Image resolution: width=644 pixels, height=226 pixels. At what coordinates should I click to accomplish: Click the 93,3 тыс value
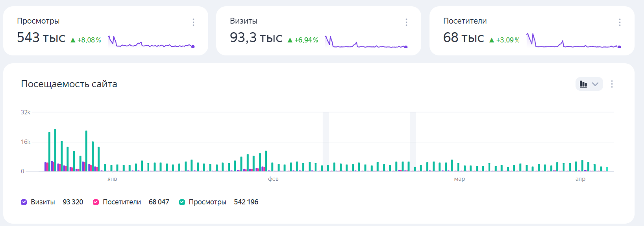pyautogui.click(x=256, y=38)
